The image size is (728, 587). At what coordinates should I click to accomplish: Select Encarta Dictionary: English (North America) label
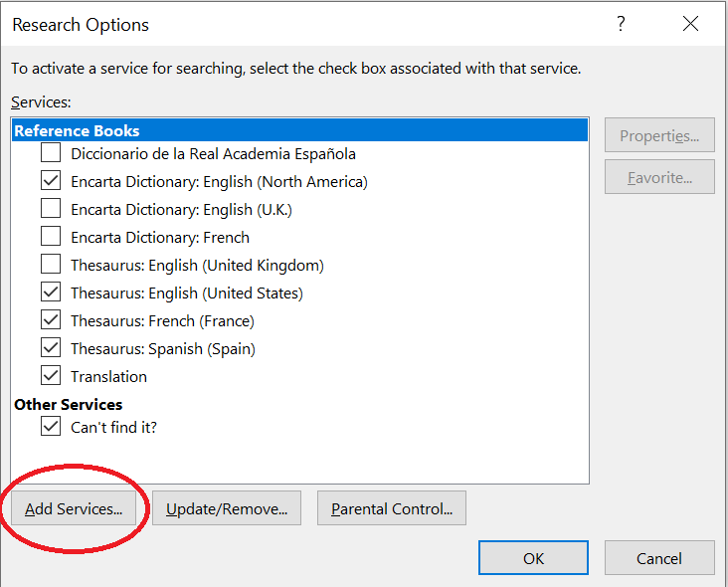219,182
